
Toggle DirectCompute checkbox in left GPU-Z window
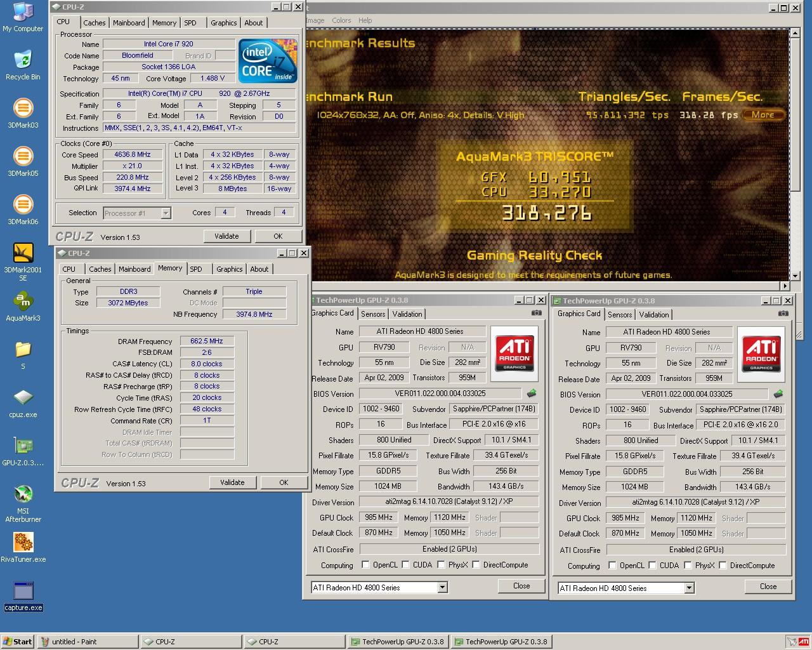coord(476,565)
